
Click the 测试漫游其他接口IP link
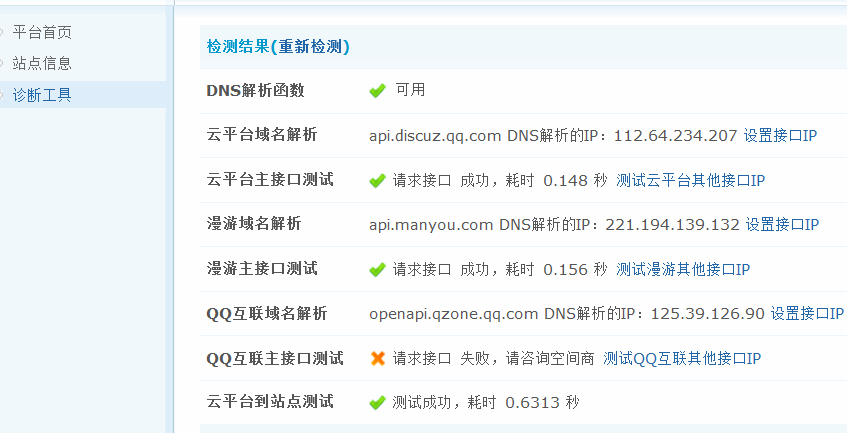683,269
